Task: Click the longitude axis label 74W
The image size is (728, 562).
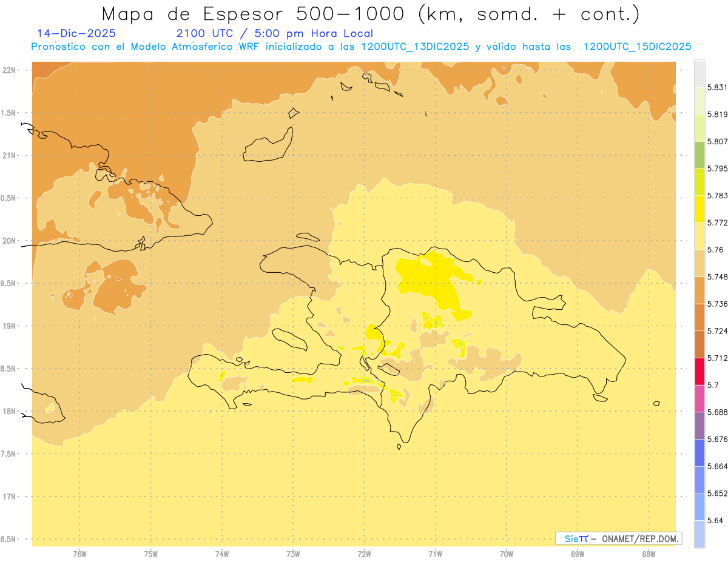Action: 222,554
